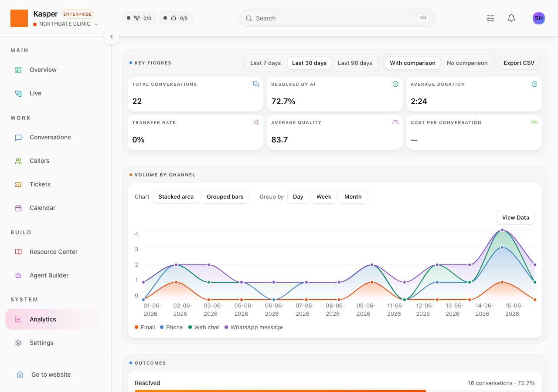Switch to No comparison mode
The image size is (558, 392).
(x=467, y=63)
